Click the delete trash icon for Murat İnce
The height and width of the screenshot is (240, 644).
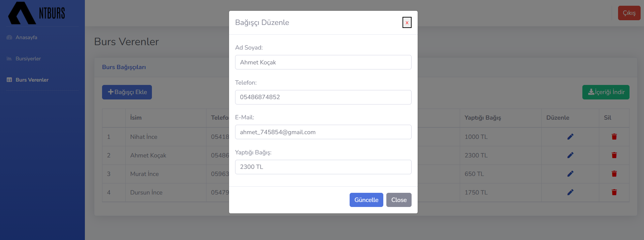pos(614,174)
